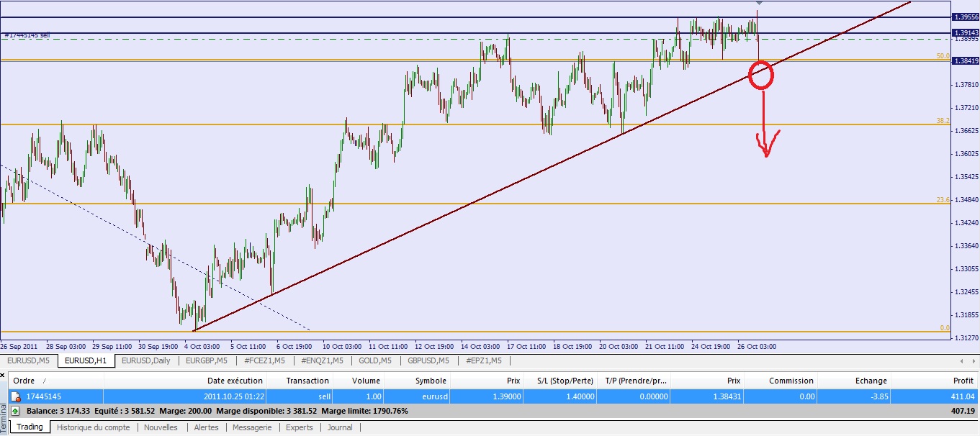Click the sell order icon for 17445145
Screen dimensions: 980x436
click(x=15, y=396)
